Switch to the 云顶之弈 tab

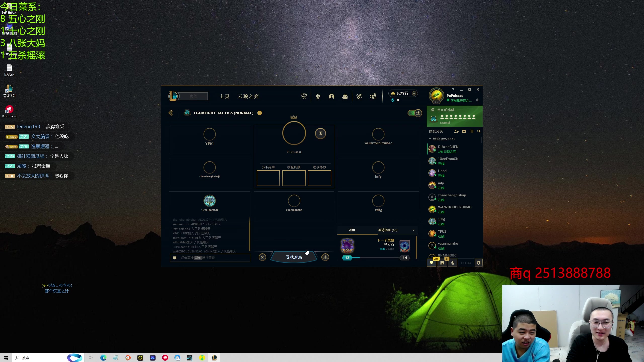point(248,96)
